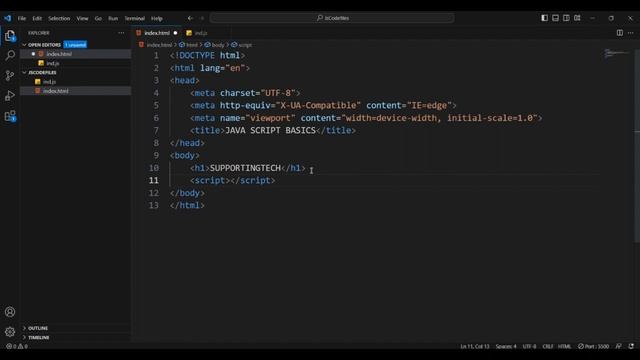The width and height of the screenshot is (640, 360).
Task: Open the body breadcrumb dropdown
Action: (x=215, y=45)
